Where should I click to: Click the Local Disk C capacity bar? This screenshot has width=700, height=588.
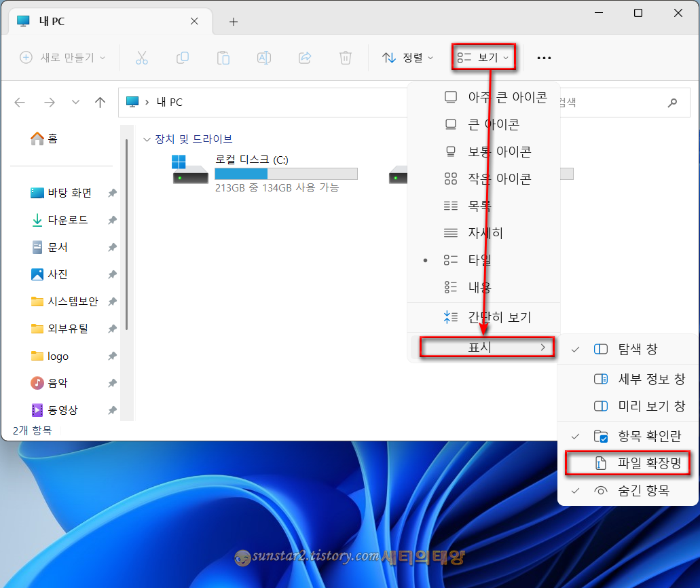click(x=286, y=173)
